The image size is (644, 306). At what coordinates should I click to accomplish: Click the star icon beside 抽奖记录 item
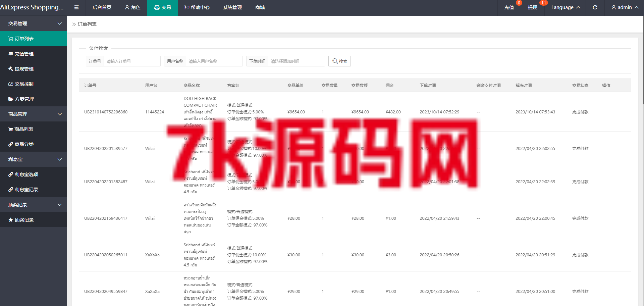tap(11, 220)
